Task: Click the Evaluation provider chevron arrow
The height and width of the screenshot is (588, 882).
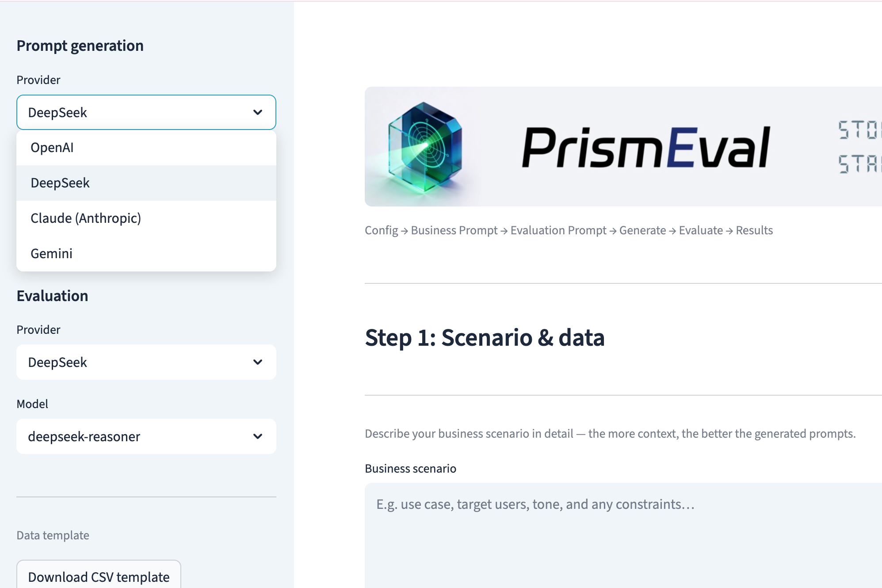Action: click(258, 362)
